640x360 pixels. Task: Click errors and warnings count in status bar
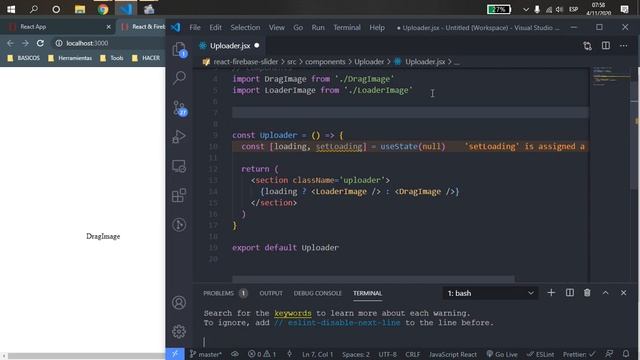click(x=262, y=354)
